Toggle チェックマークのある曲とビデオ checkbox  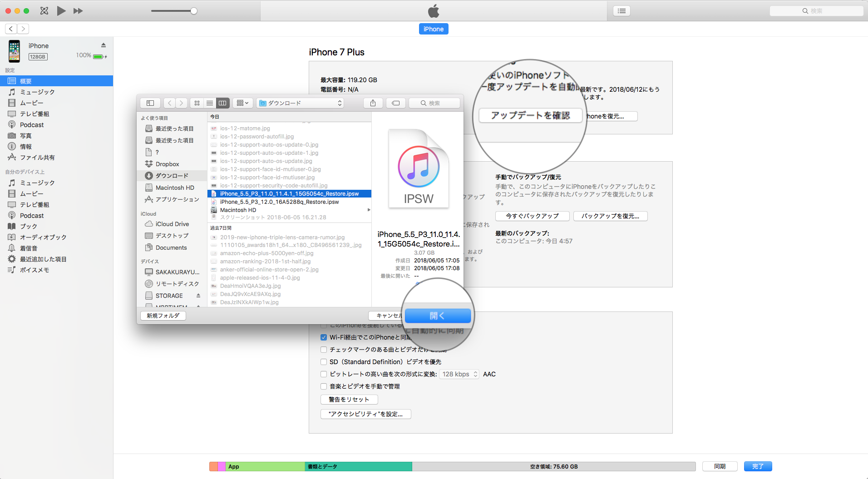tap(324, 350)
